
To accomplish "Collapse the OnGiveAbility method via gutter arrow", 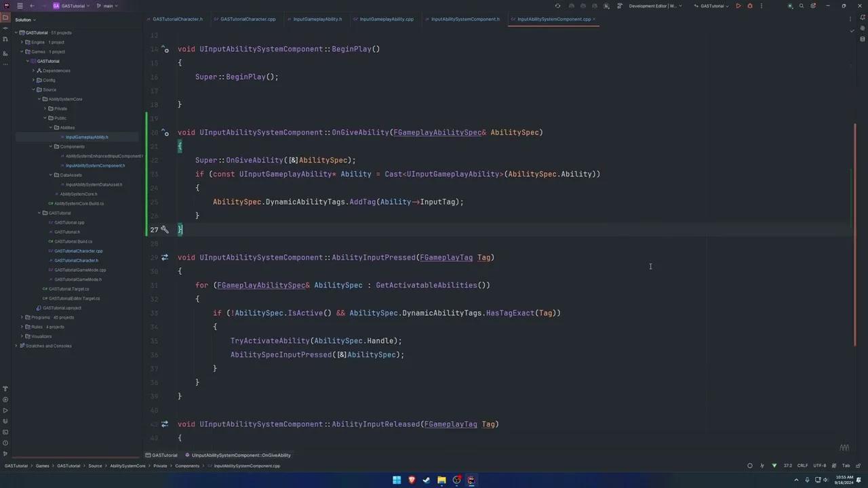I will (171, 132).
